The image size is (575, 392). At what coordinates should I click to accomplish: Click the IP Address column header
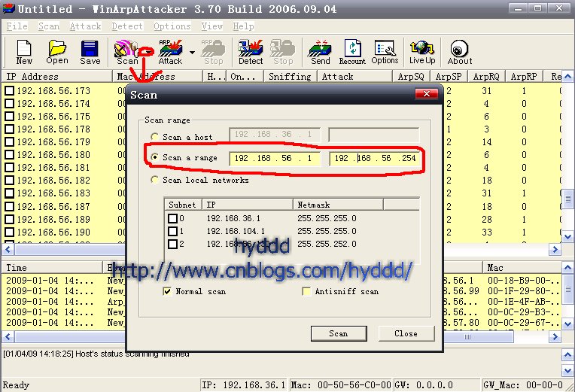click(x=57, y=76)
